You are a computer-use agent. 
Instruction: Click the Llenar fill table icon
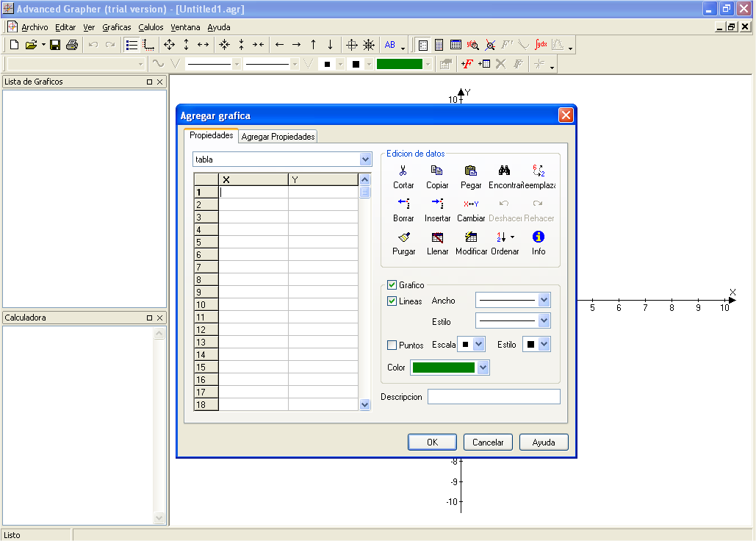pyautogui.click(x=437, y=237)
